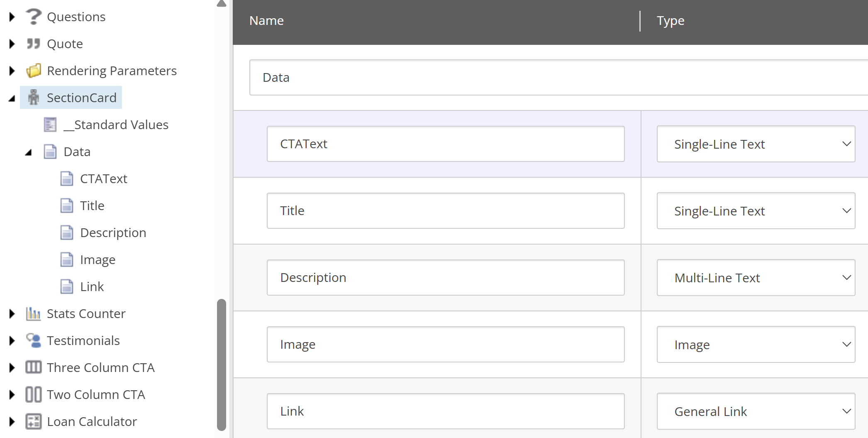Collapse the Data tree node
The height and width of the screenshot is (438, 868).
(x=28, y=152)
